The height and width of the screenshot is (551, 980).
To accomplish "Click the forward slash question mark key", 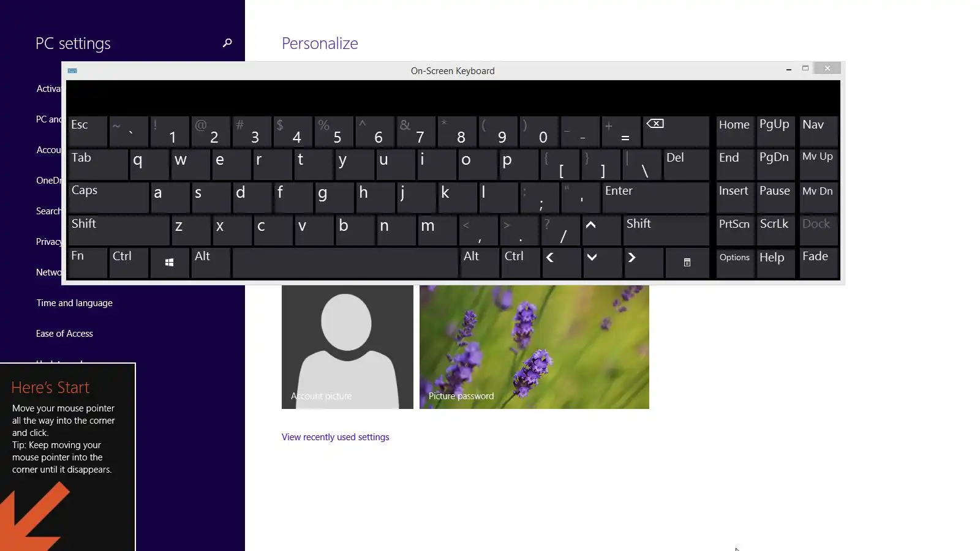I will pos(560,230).
